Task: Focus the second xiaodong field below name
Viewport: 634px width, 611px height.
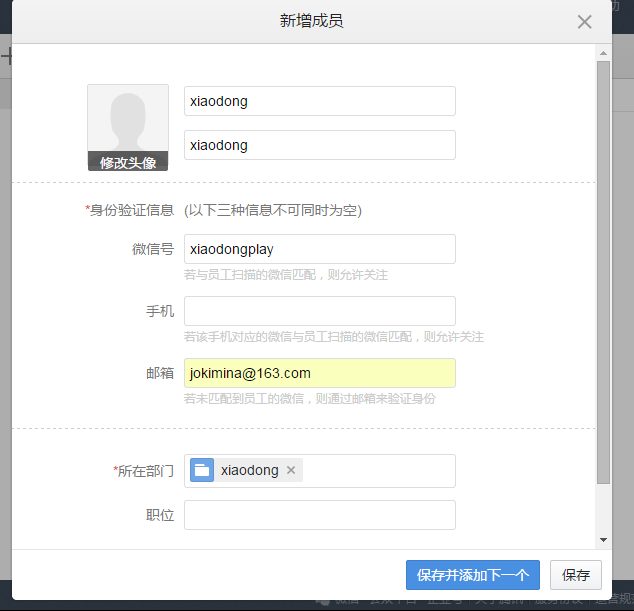Action: pyautogui.click(x=320, y=145)
